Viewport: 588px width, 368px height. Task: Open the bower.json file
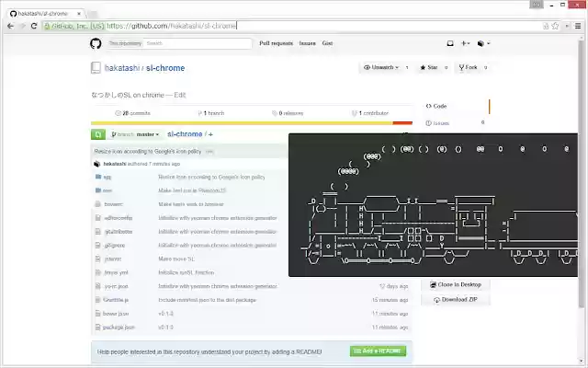point(116,314)
